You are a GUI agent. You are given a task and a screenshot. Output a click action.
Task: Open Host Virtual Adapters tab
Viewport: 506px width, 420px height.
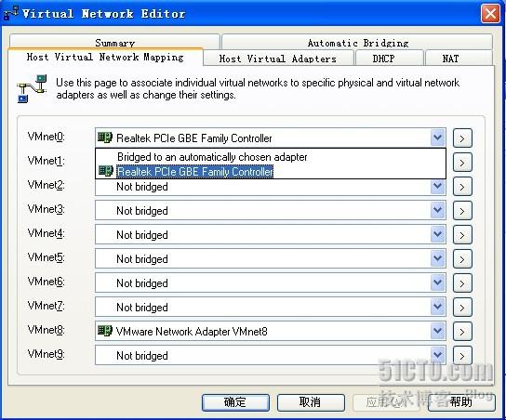278,59
